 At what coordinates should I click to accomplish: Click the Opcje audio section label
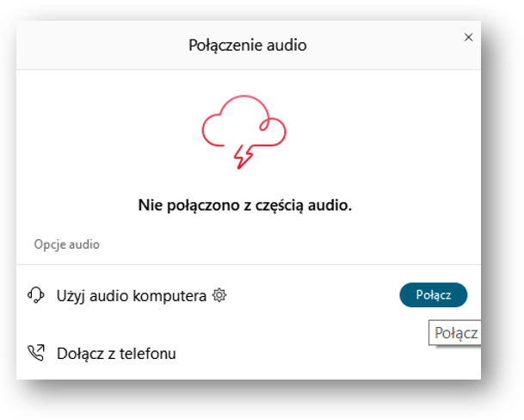point(67,244)
